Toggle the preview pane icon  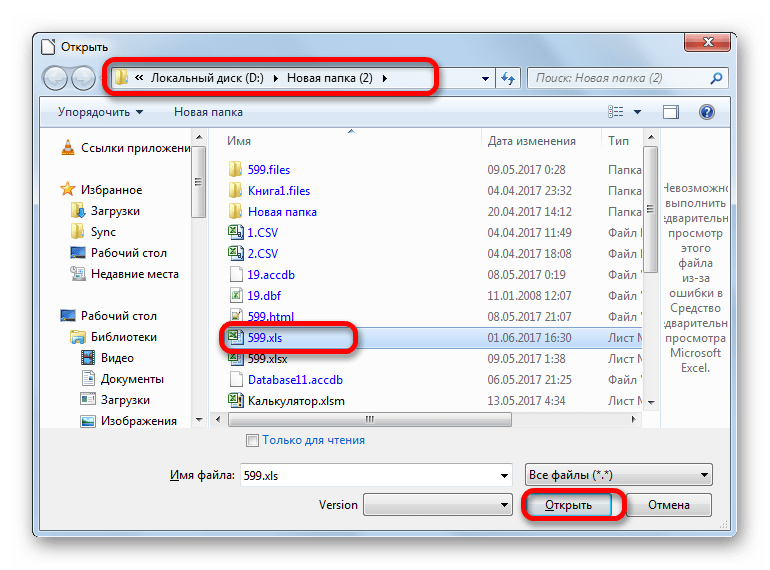coord(671,112)
